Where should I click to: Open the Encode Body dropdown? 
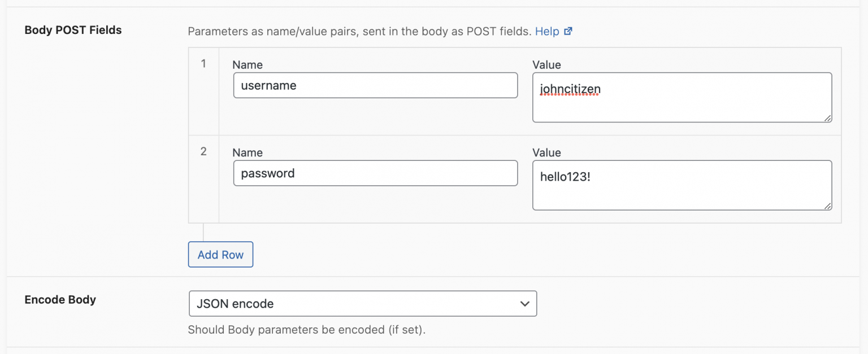(x=363, y=304)
